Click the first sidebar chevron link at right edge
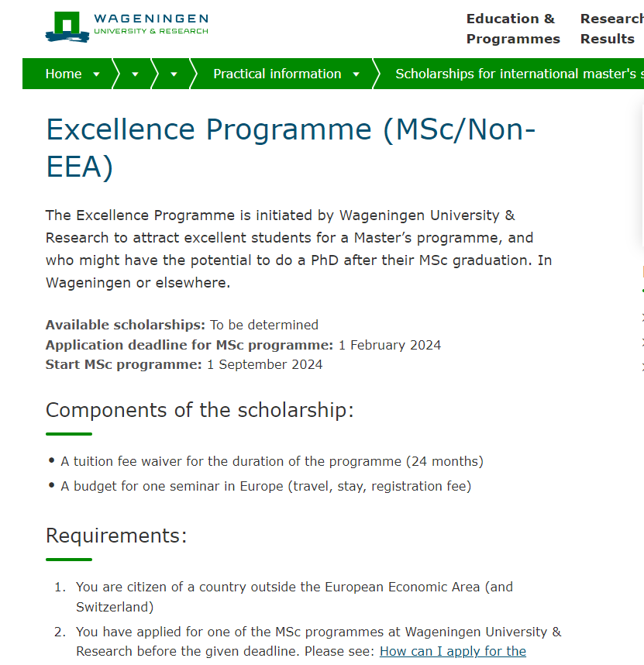The image size is (644, 665). click(642, 317)
